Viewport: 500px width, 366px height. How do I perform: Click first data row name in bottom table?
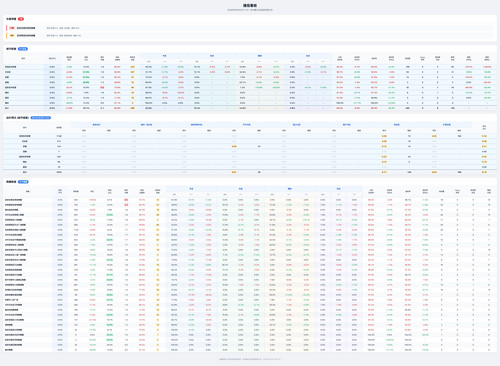tap(13, 200)
